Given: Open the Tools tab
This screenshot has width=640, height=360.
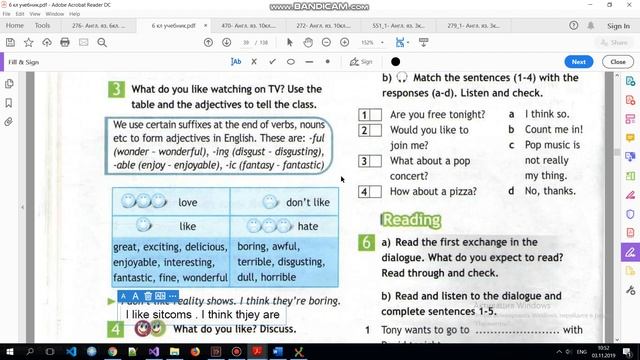Looking at the screenshot, I should 42,25.
